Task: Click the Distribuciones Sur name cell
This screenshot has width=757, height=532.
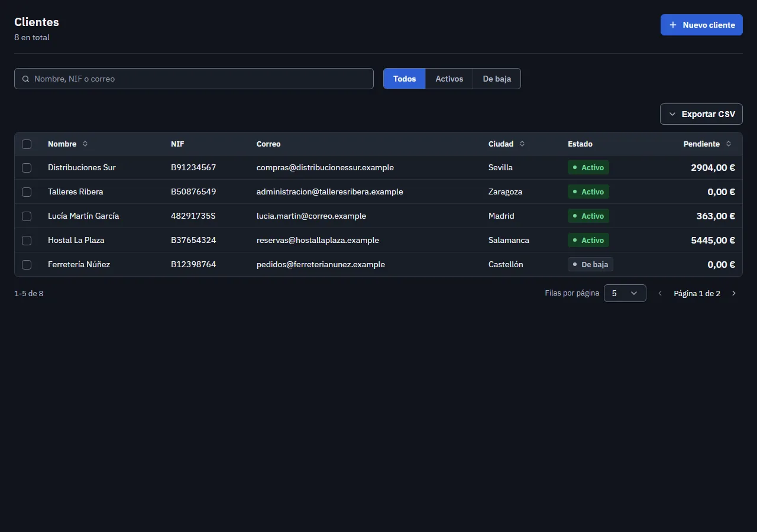Action: [x=82, y=168]
